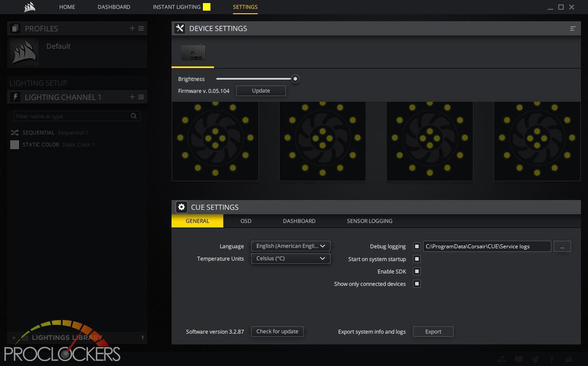
Task: Select the third fan LED preview
Action: [430, 142]
